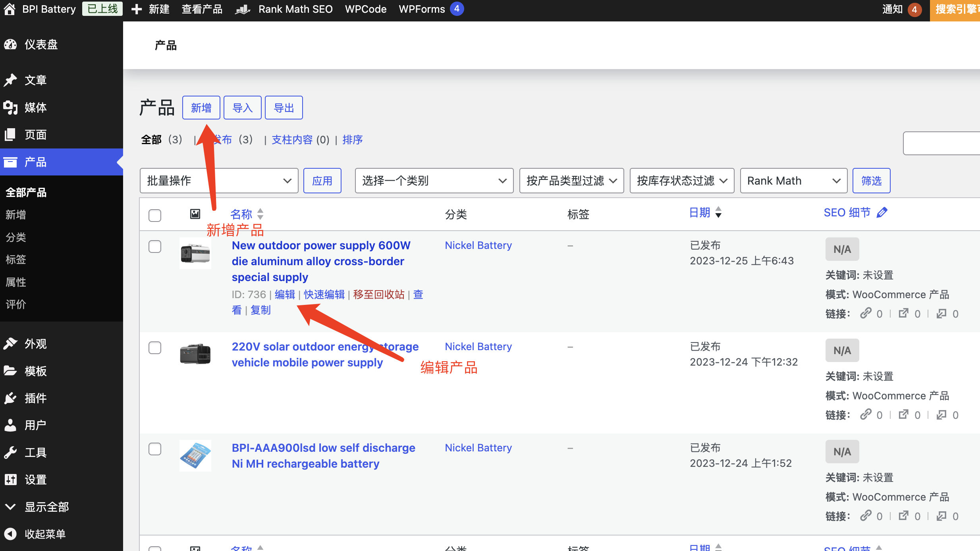Open 查看产品 in the admin bar

(202, 9)
